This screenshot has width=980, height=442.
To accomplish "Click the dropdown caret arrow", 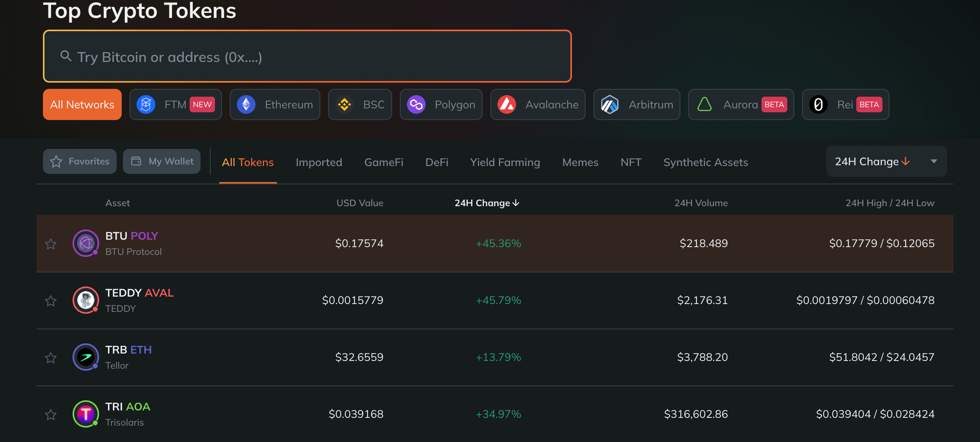I will (934, 161).
